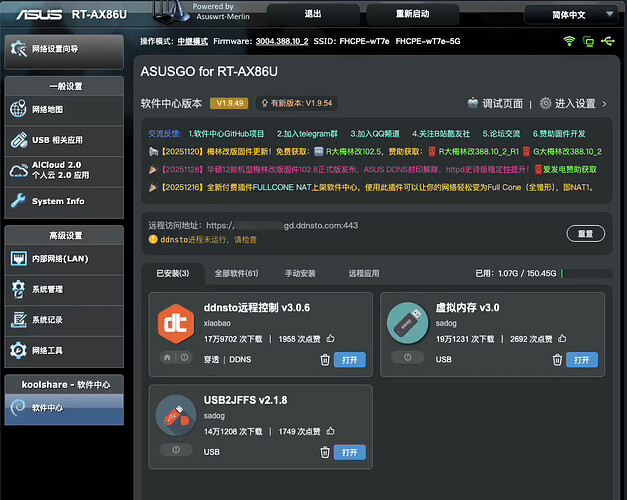Image resolution: width=627 pixels, height=500 pixels.
Task: Click the WiFi status icon
Action: coord(570,42)
